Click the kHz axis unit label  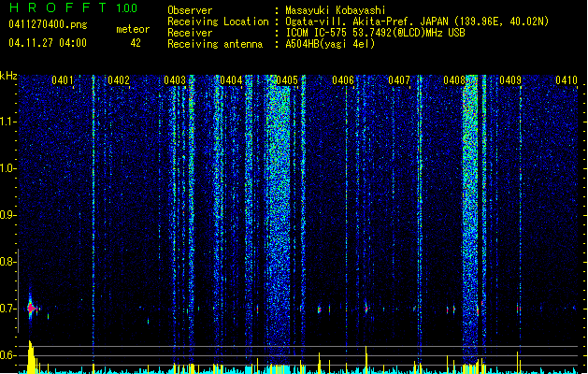[8, 76]
